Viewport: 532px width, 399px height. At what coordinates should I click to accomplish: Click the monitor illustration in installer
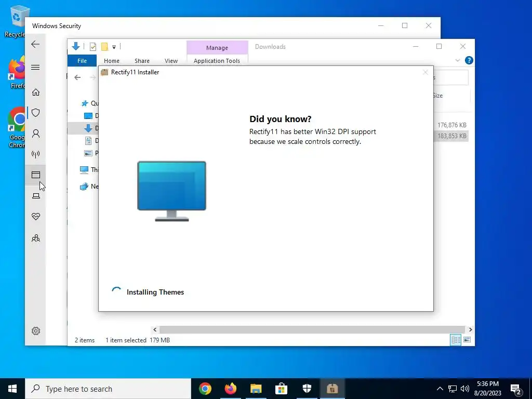(171, 191)
